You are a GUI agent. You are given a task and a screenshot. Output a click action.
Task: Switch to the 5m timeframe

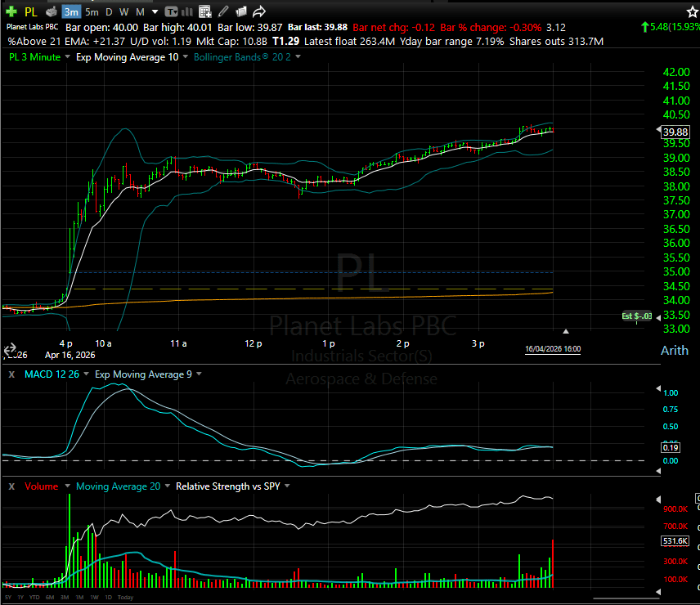click(92, 11)
